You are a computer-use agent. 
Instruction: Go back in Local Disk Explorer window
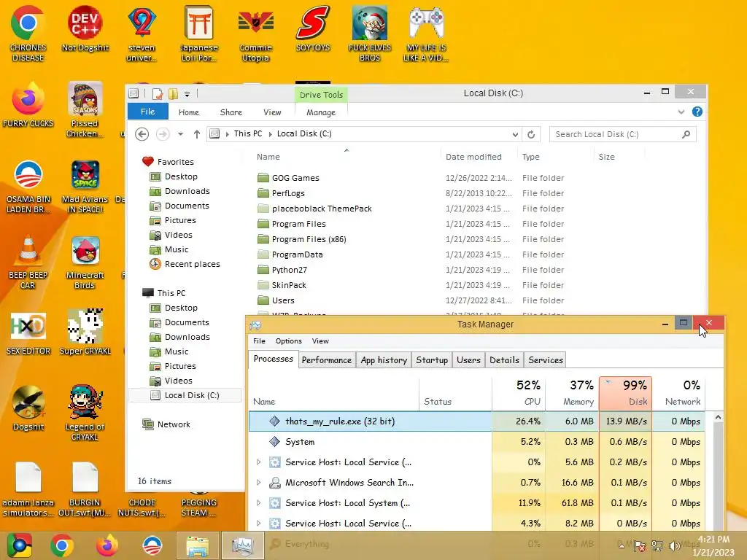click(x=142, y=134)
